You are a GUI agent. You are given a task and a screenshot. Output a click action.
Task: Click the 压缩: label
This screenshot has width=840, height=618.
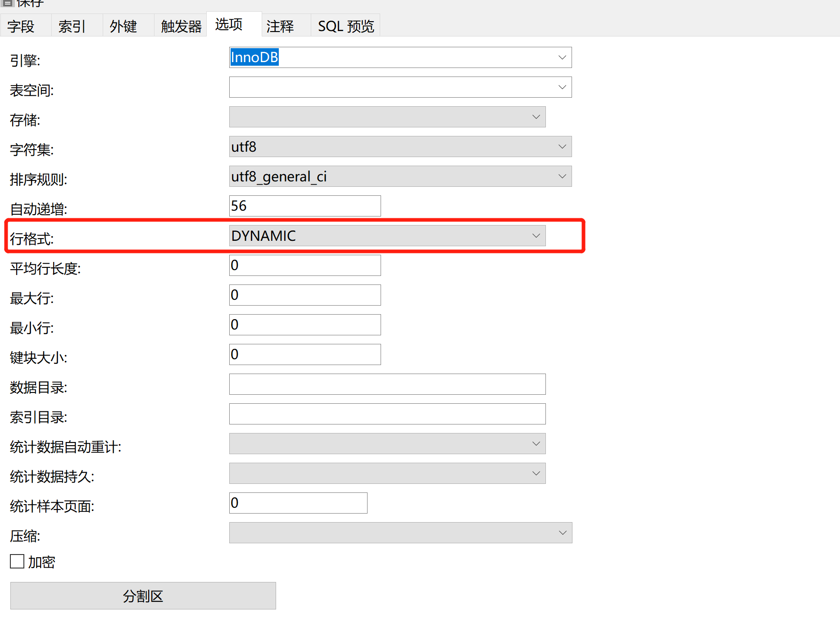click(x=25, y=536)
